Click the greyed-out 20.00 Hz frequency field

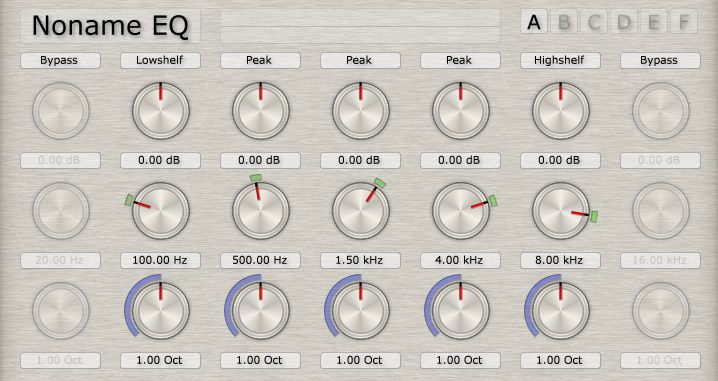coord(60,260)
